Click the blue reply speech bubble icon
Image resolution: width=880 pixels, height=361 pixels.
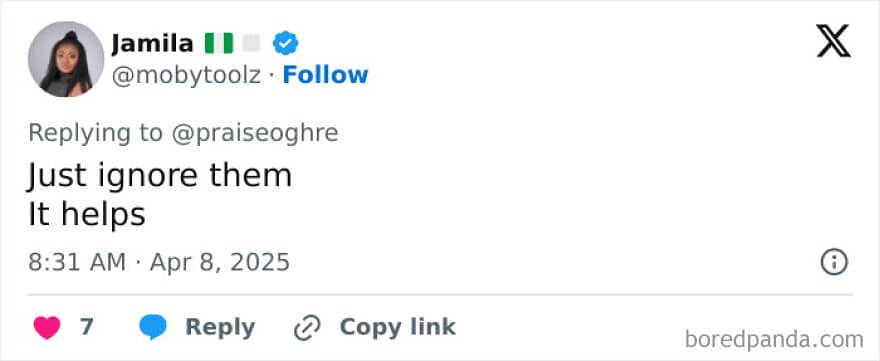pos(153,327)
